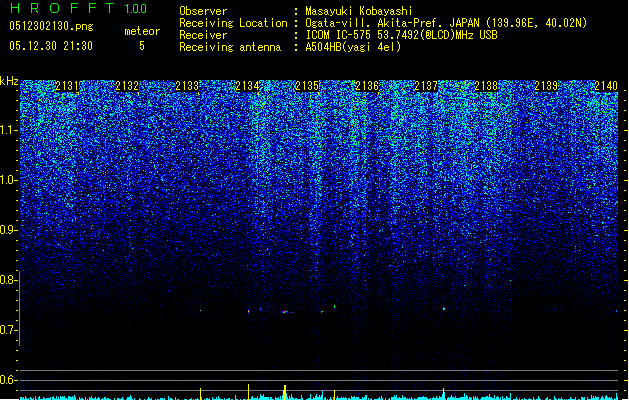Click the brightest multicolored meteor echo
Screen dimensions: 629x400
coord(285,312)
